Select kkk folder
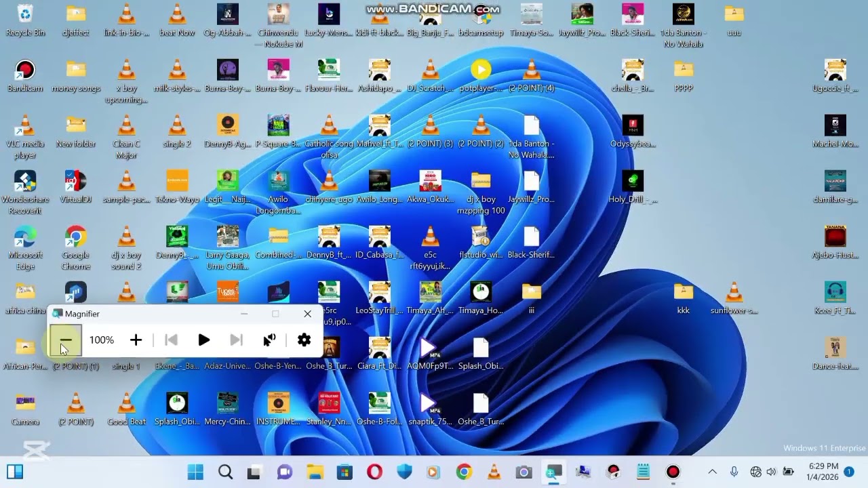 pos(684,299)
